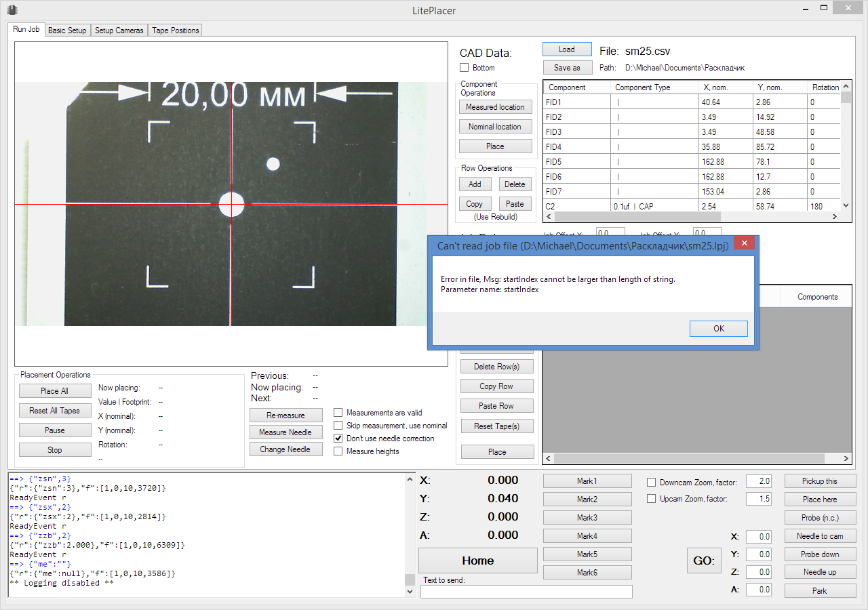Click the LitePlacer app icon in title bar
Image resolution: width=868 pixels, height=610 pixels.
tap(12, 10)
